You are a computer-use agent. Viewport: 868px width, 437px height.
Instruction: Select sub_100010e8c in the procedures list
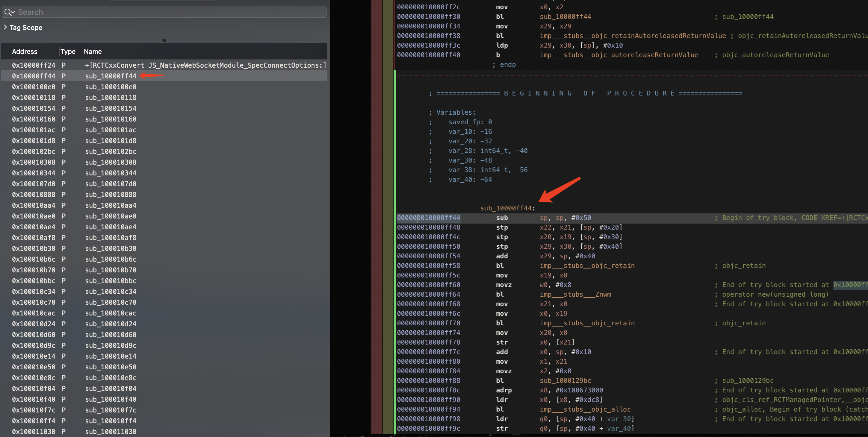[x=164, y=377]
